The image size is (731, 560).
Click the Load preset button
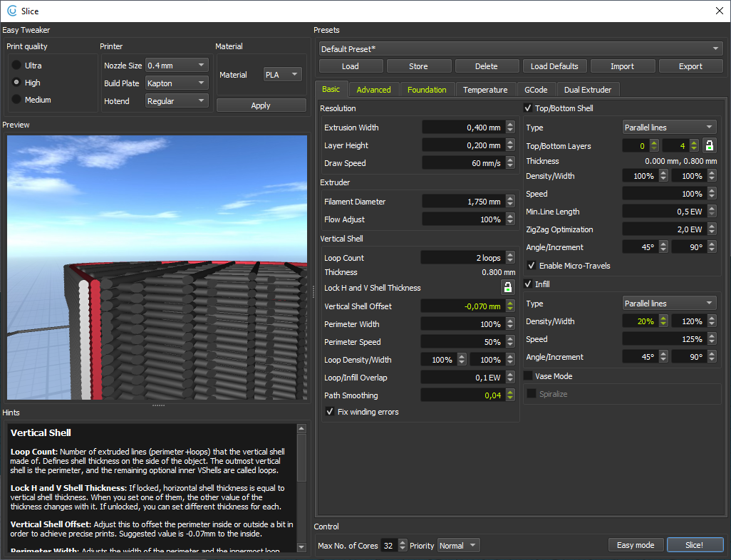coord(351,66)
